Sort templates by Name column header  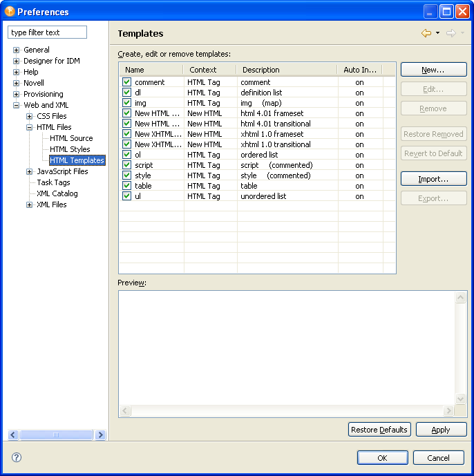coord(151,70)
